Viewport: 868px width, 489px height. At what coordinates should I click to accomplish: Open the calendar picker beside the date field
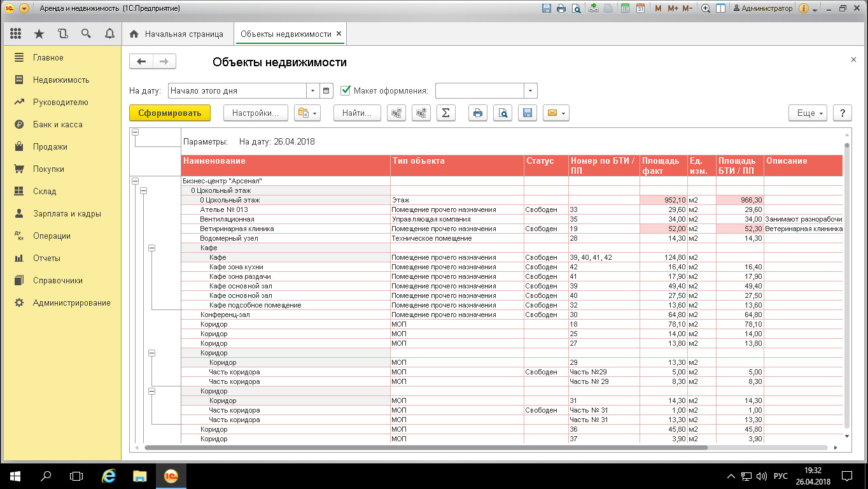(x=326, y=90)
